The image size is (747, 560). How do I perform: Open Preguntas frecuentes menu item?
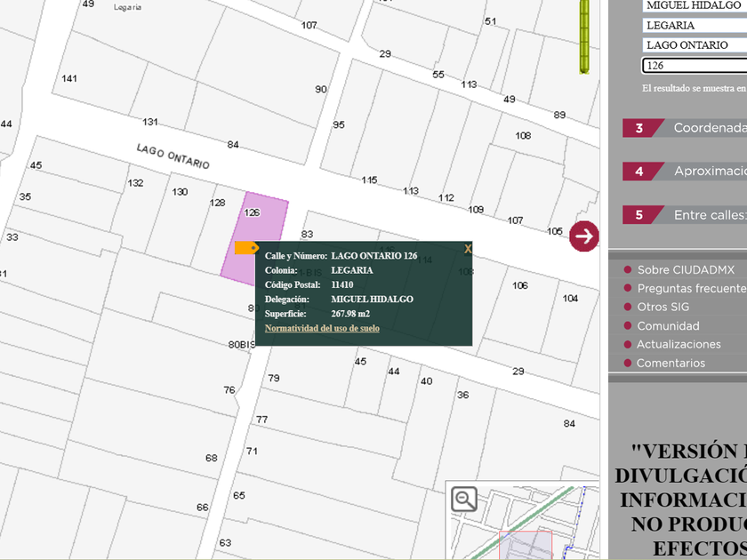[x=691, y=288]
